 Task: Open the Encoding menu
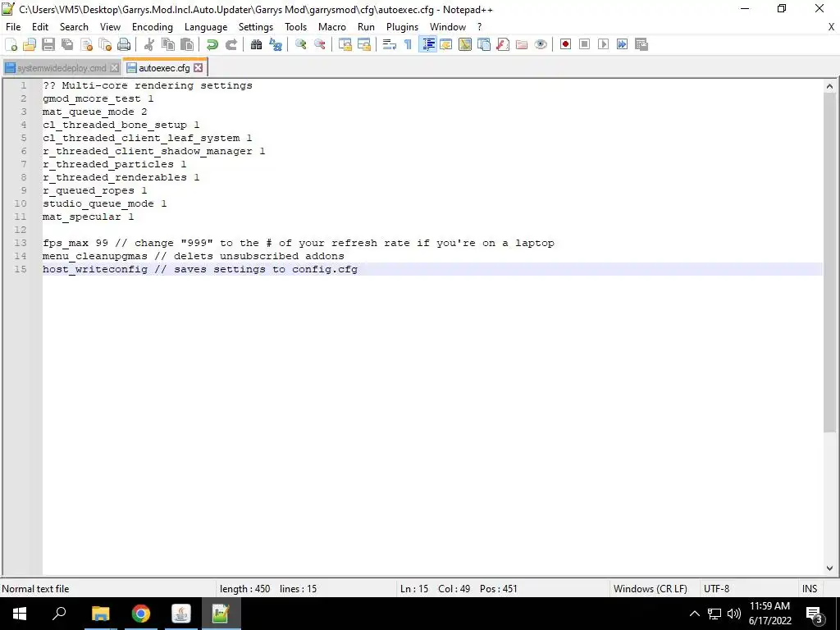tap(152, 27)
